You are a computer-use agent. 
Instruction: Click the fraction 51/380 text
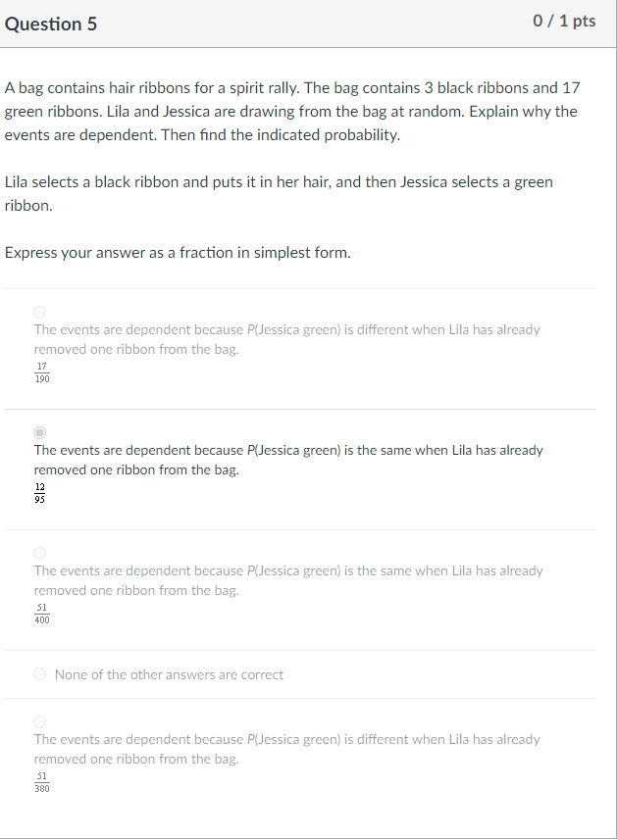tap(41, 780)
